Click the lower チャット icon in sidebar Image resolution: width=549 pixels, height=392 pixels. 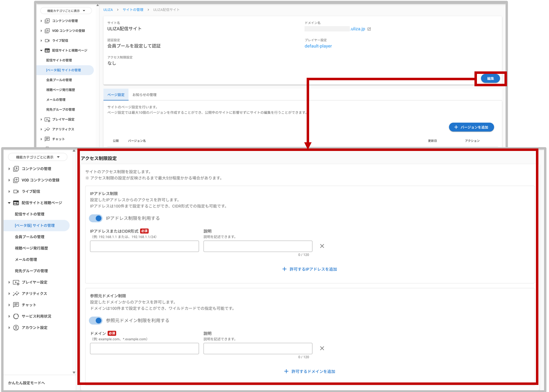(x=16, y=305)
